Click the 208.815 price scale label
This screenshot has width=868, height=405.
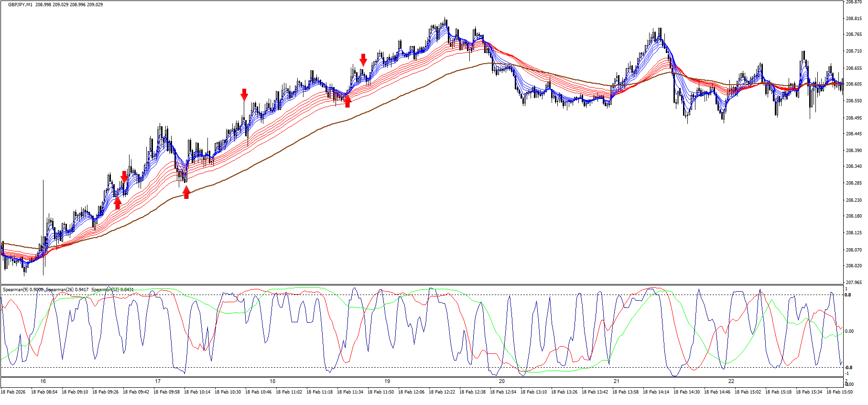pyautogui.click(x=854, y=19)
